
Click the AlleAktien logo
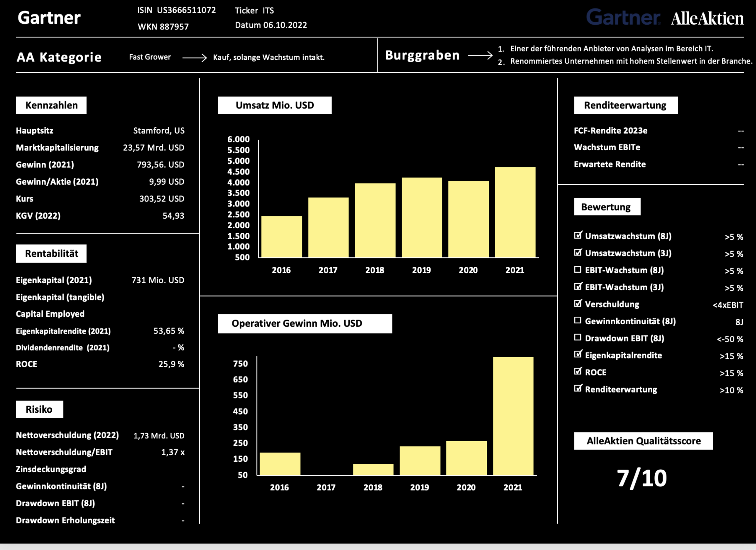pyautogui.click(x=707, y=18)
